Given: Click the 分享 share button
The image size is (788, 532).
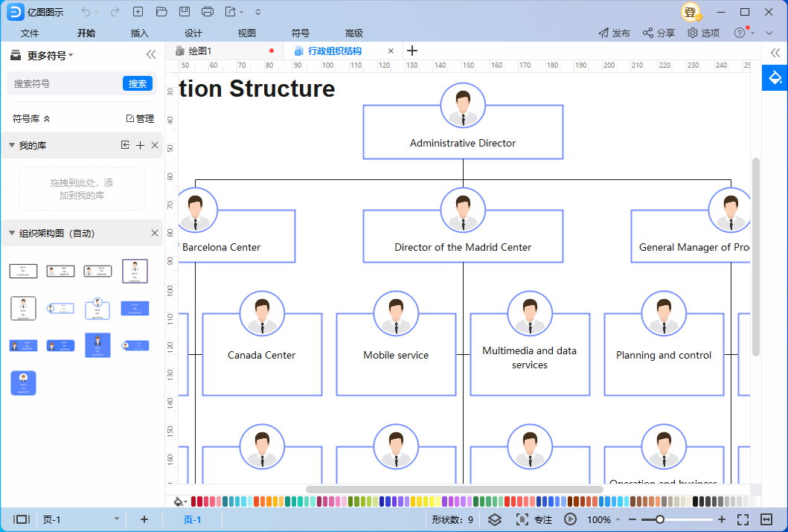Looking at the screenshot, I should point(659,33).
